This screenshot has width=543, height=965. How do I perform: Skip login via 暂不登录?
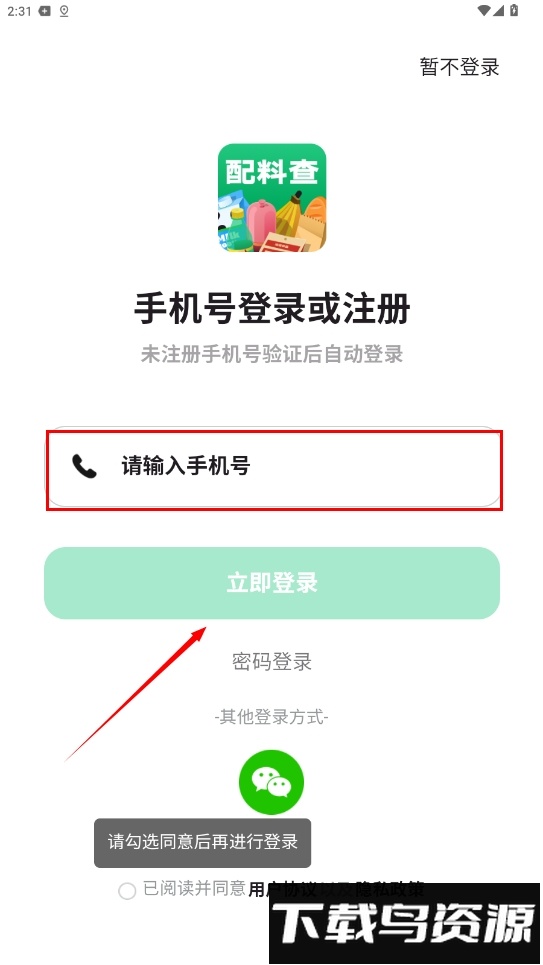(x=459, y=66)
